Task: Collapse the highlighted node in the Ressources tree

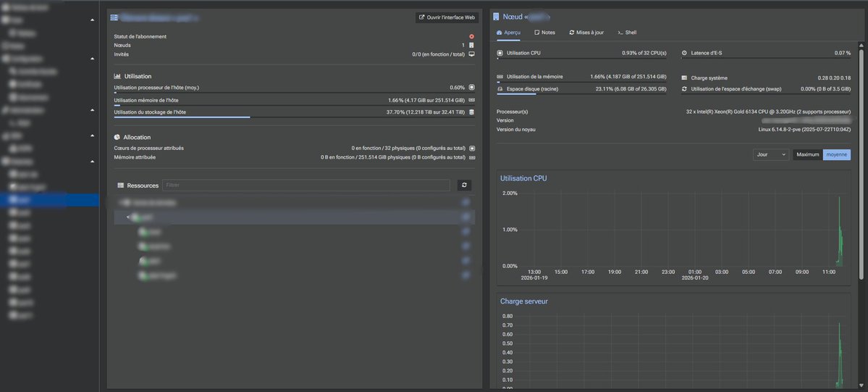Action: 128,217
